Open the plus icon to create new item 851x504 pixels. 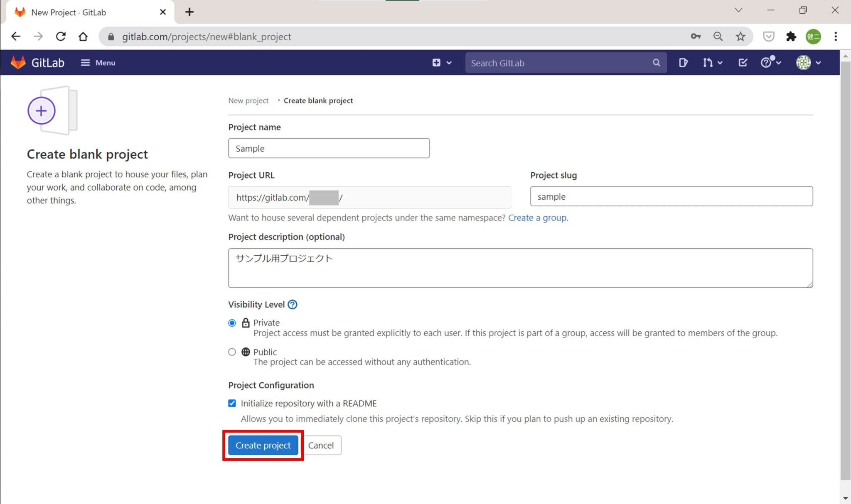(x=436, y=62)
